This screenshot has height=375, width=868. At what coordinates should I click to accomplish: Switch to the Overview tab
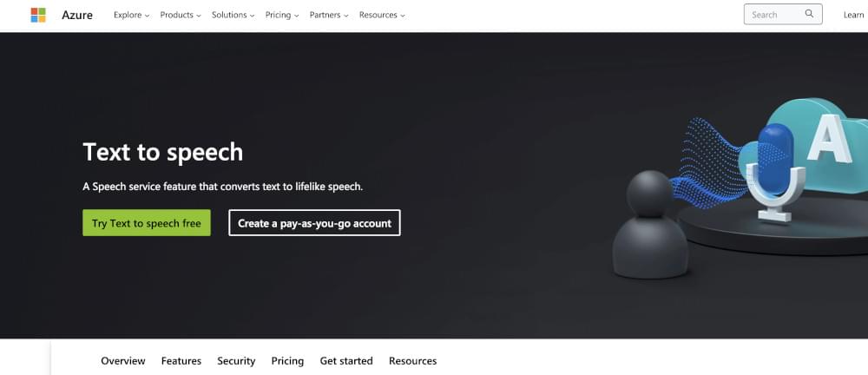point(123,360)
